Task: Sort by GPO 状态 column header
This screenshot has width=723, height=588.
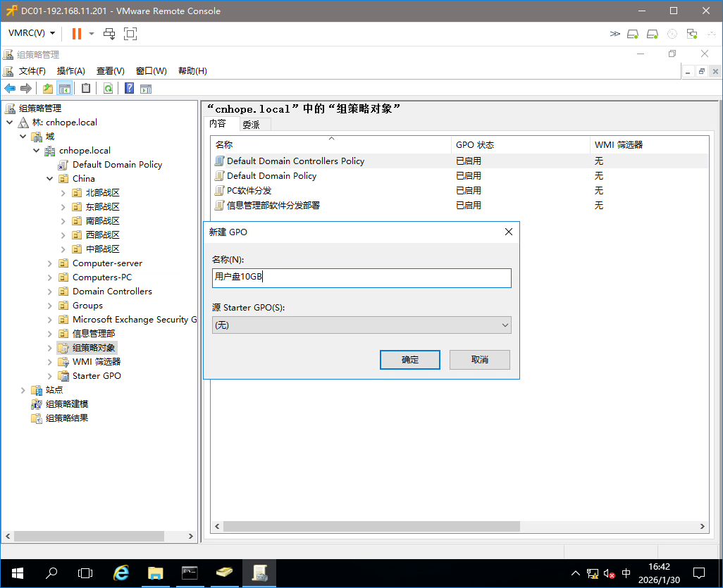Action: [521, 144]
